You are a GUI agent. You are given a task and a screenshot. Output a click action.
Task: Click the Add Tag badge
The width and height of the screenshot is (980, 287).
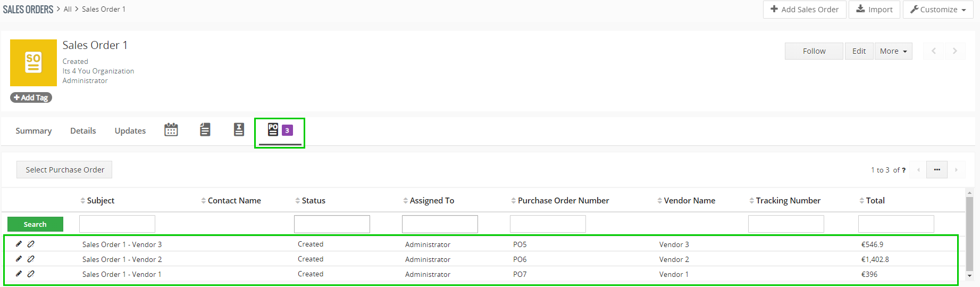pos(31,98)
